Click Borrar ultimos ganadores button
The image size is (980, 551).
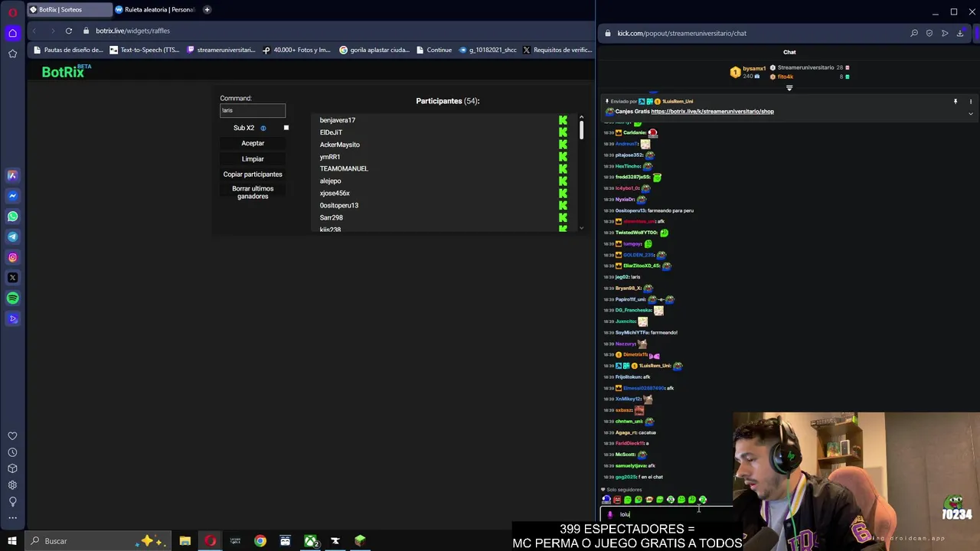(x=253, y=193)
